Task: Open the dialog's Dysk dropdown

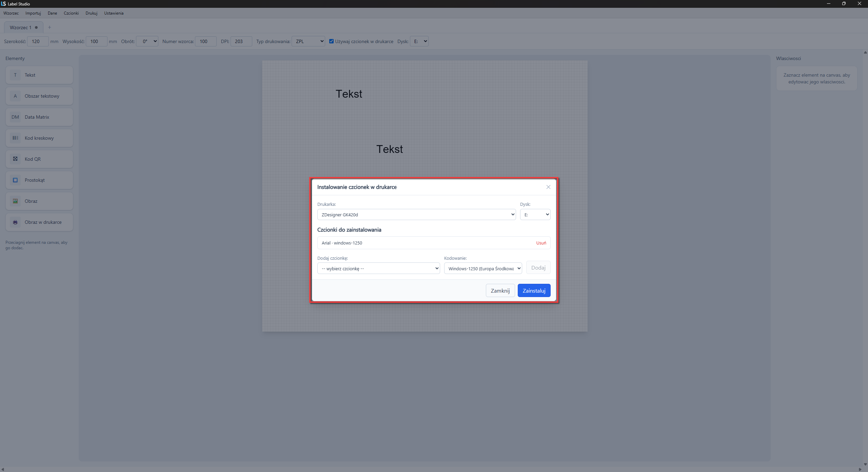Action: 535,215
